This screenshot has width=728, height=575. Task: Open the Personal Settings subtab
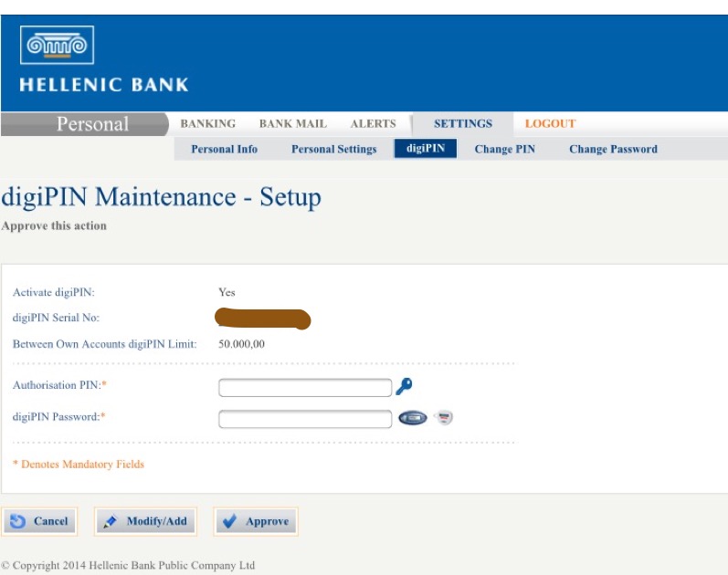[333, 150]
